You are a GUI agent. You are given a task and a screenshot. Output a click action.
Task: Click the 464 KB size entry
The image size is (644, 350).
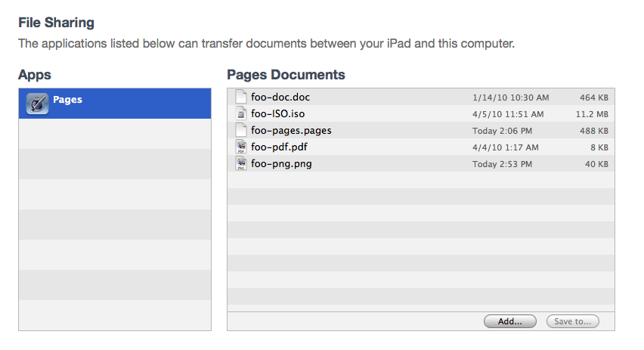coord(594,98)
